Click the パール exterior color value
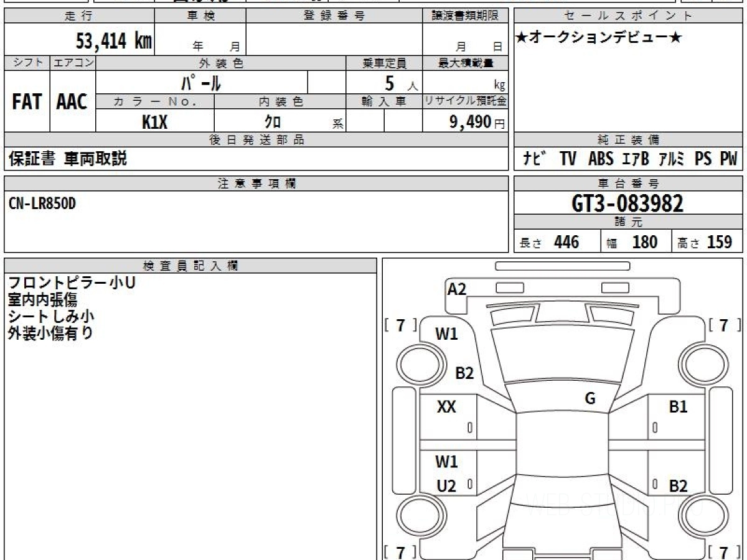 [x=201, y=82]
